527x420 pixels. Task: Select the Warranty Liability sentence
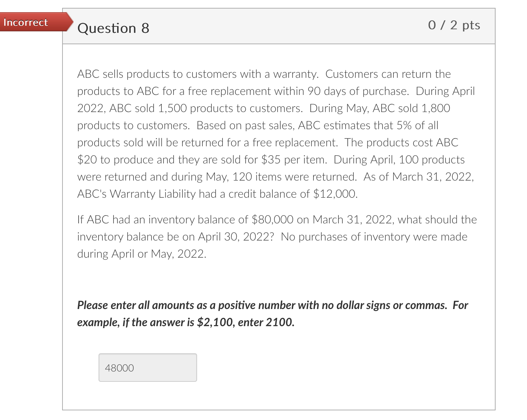[x=217, y=194]
